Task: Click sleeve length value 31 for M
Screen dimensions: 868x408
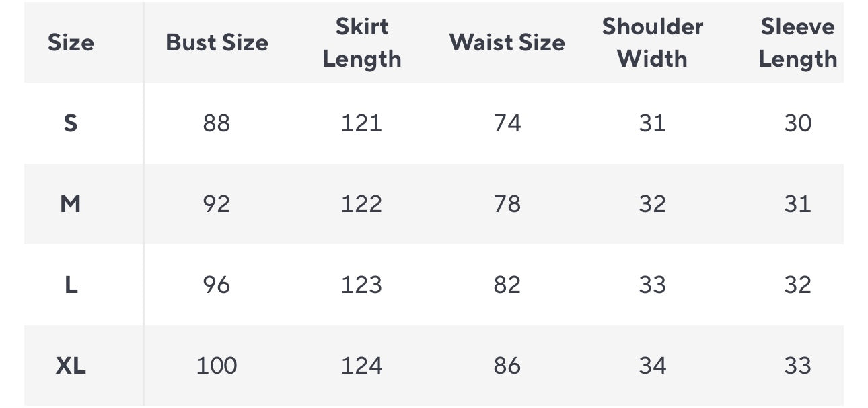Action: coord(797,204)
